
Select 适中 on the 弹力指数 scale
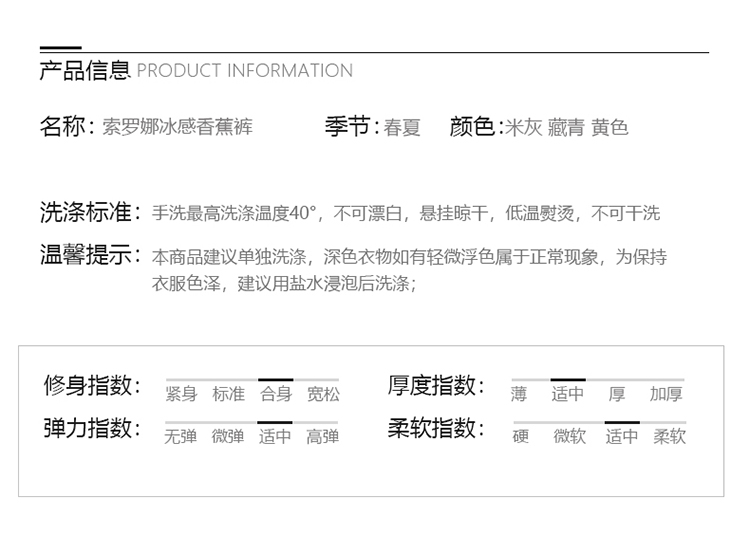(275, 437)
